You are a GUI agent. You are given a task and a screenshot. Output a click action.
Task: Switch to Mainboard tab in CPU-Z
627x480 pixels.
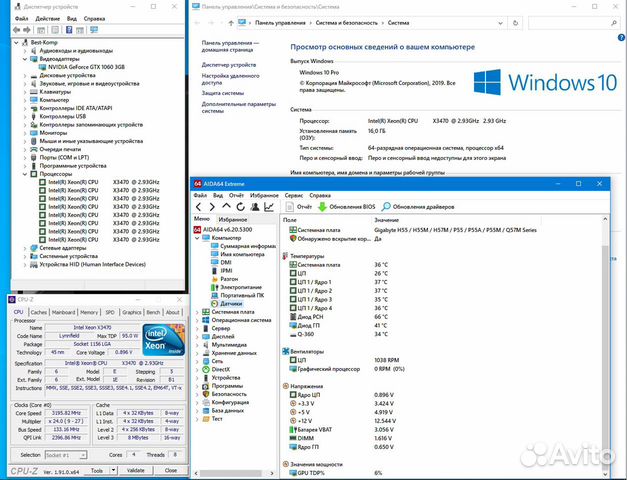tap(63, 312)
